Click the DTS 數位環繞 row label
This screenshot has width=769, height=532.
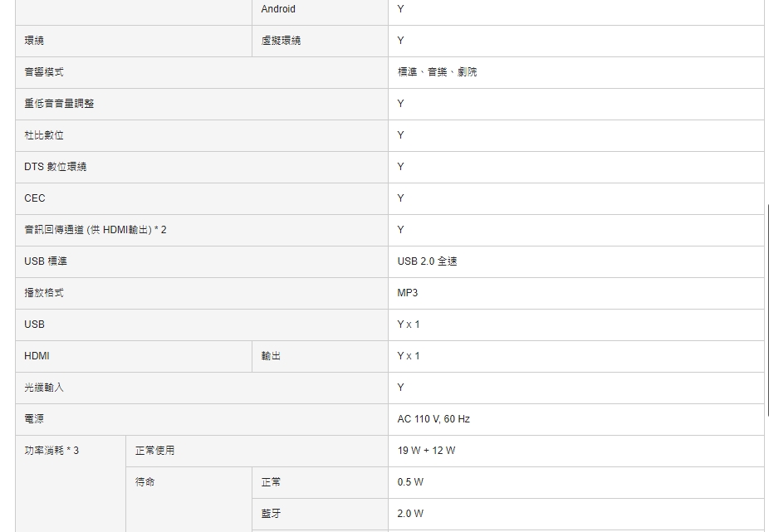click(55, 167)
